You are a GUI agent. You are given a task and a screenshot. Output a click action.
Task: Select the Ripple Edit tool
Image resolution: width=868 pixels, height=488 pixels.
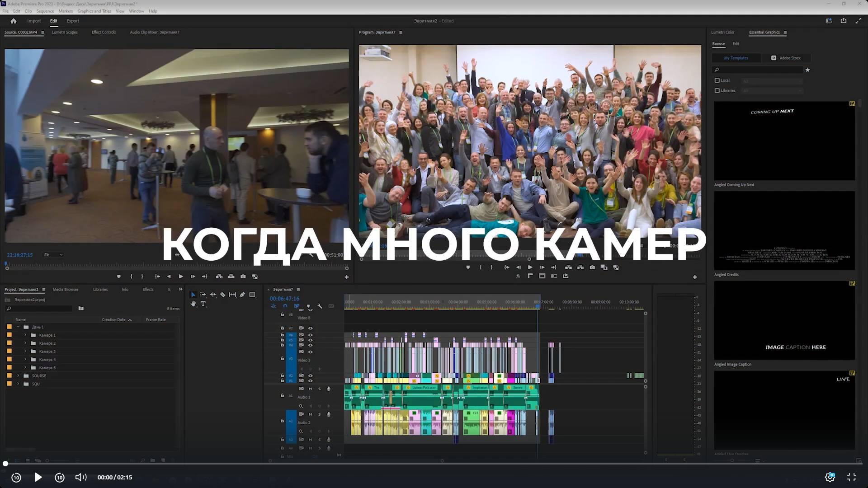(x=212, y=295)
